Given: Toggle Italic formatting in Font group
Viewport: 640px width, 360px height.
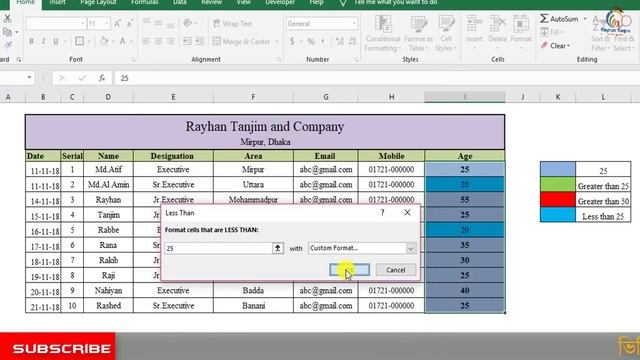Looking at the screenshot, I should click(x=43, y=41).
